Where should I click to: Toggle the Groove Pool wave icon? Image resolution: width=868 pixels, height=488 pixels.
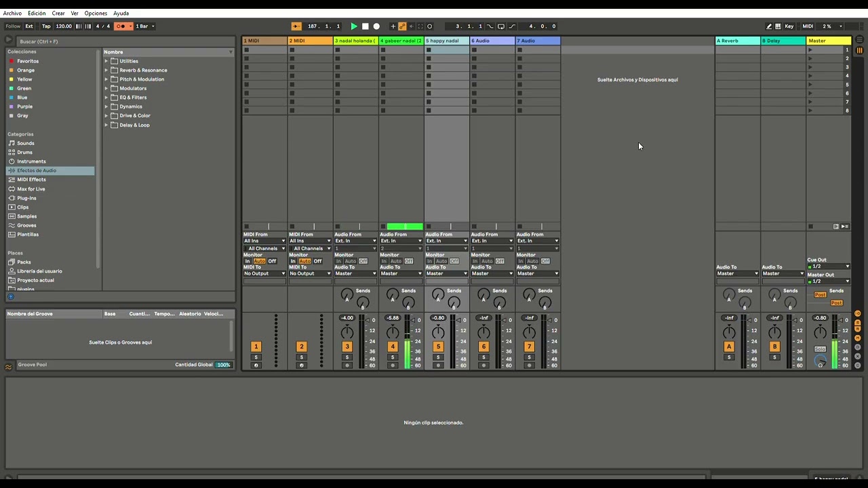8,367
